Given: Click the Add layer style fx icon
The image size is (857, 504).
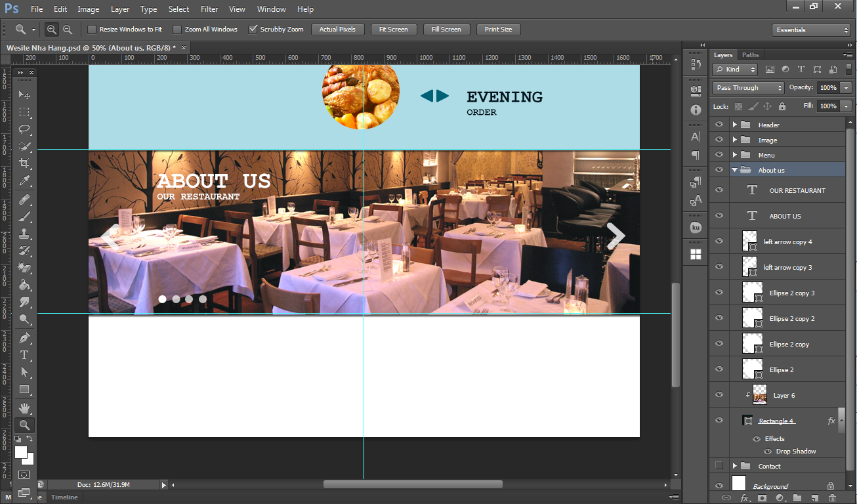Looking at the screenshot, I should [x=745, y=498].
